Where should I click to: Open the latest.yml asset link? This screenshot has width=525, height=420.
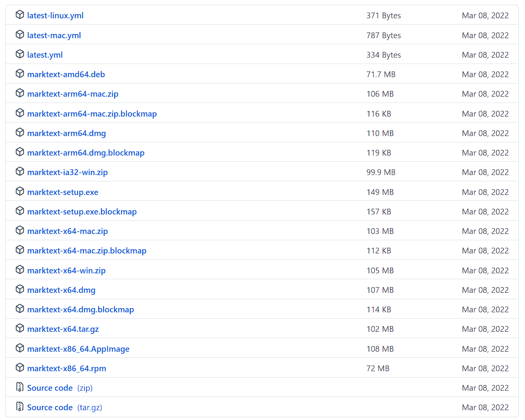pyautogui.click(x=45, y=55)
